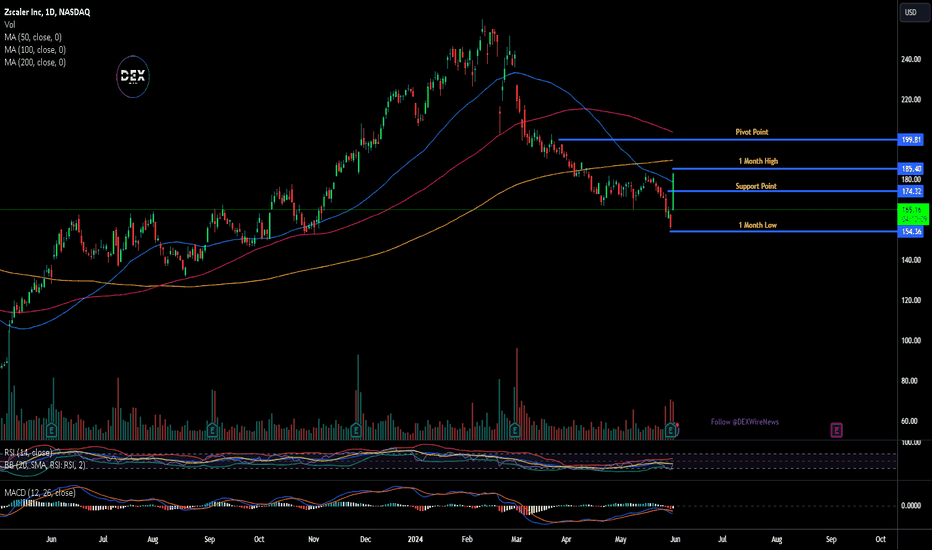This screenshot has height=550, width=932.
Task: Click the earnings E marker above June 2024
Action: [x=671, y=429]
